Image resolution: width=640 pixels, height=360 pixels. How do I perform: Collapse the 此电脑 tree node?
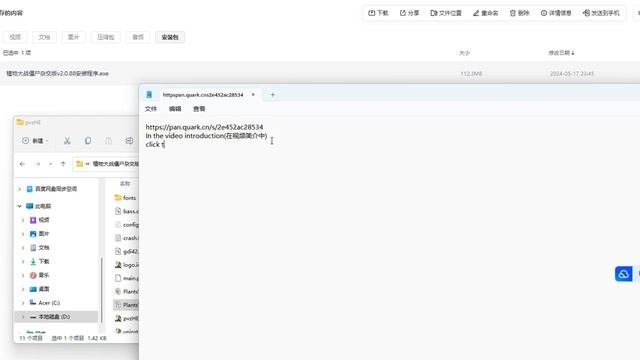tap(19, 206)
